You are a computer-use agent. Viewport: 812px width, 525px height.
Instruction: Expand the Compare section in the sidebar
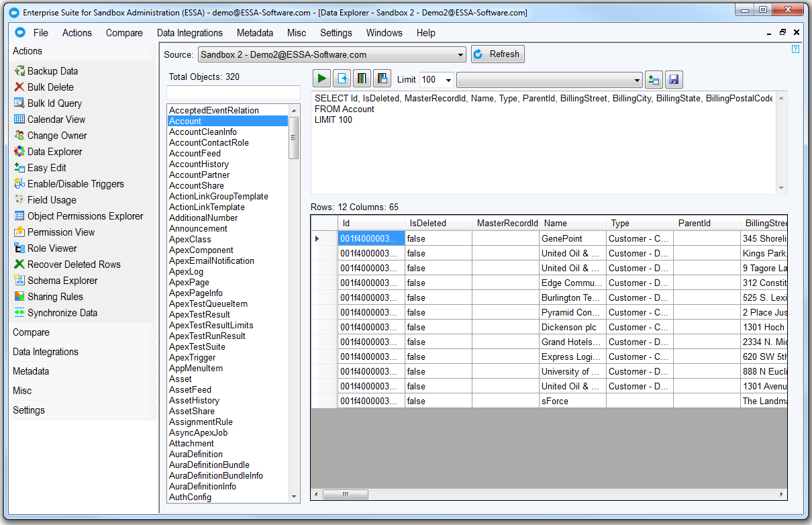[x=83, y=332]
